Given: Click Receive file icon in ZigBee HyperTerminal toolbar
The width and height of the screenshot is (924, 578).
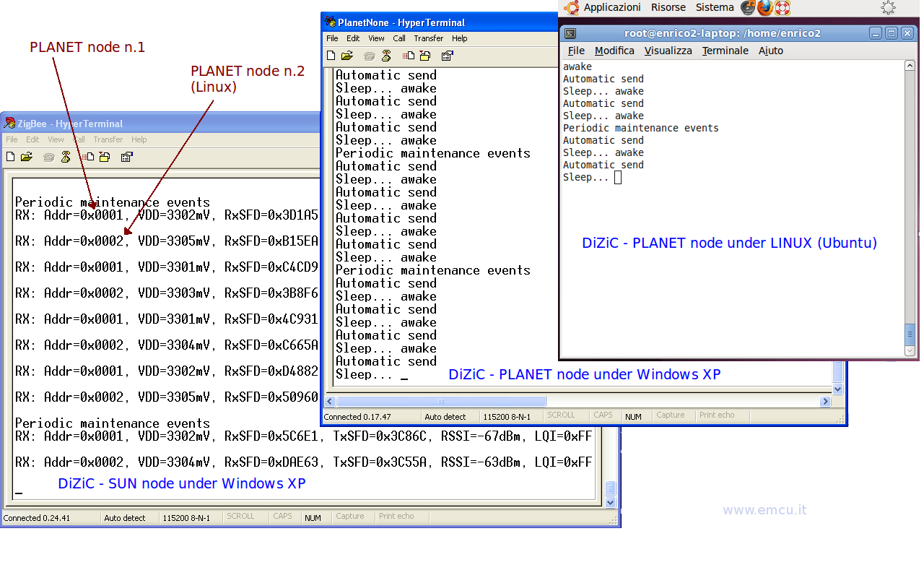Looking at the screenshot, I should [105, 157].
